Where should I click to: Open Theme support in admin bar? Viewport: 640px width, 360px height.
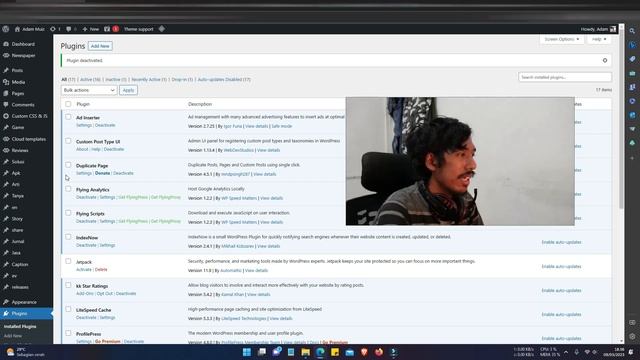tap(138, 29)
